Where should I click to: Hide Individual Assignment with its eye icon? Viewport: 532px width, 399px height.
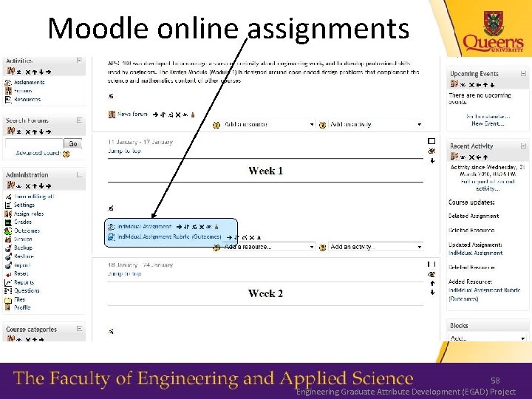[x=209, y=227]
